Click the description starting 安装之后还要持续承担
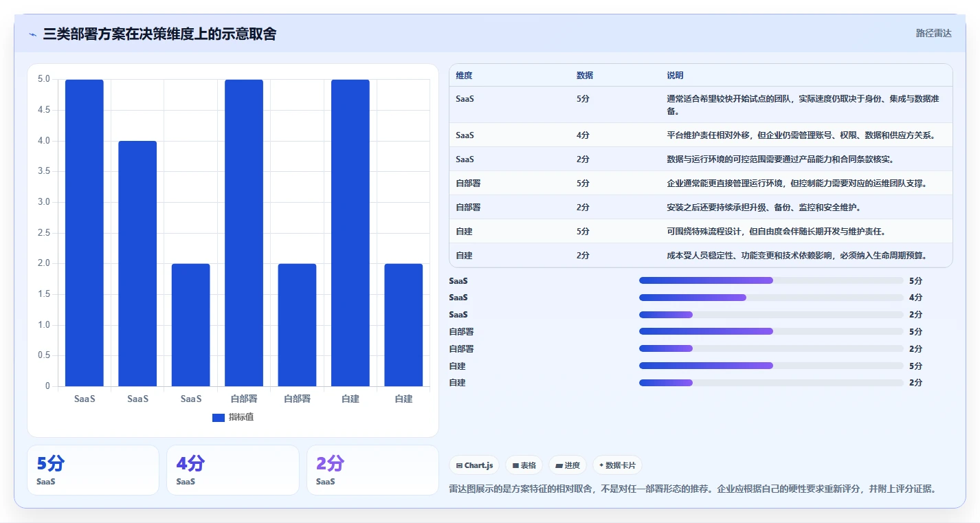 pos(764,208)
